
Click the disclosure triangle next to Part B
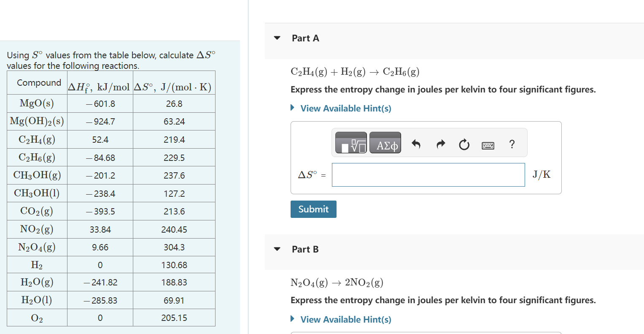pyautogui.click(x=277, y=249)
